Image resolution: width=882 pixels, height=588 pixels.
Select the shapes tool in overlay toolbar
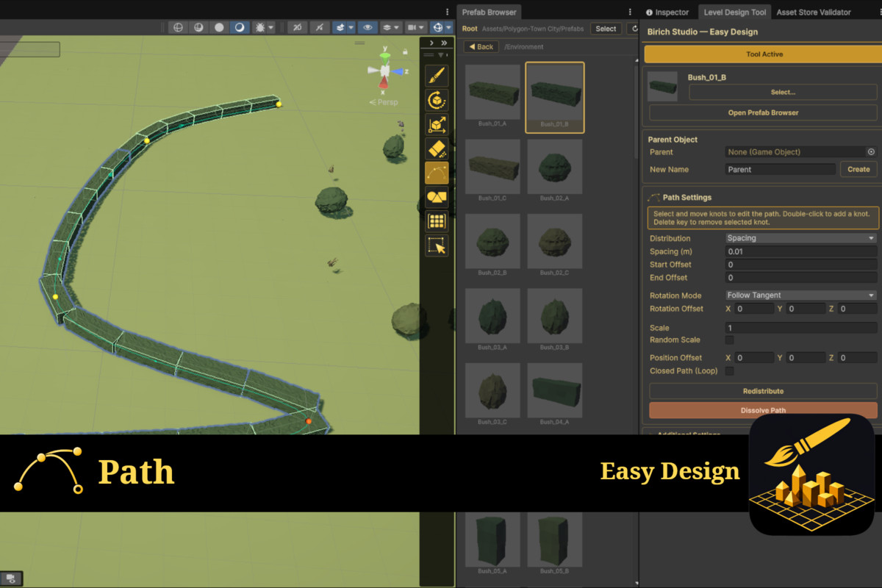tap(437, 197)
